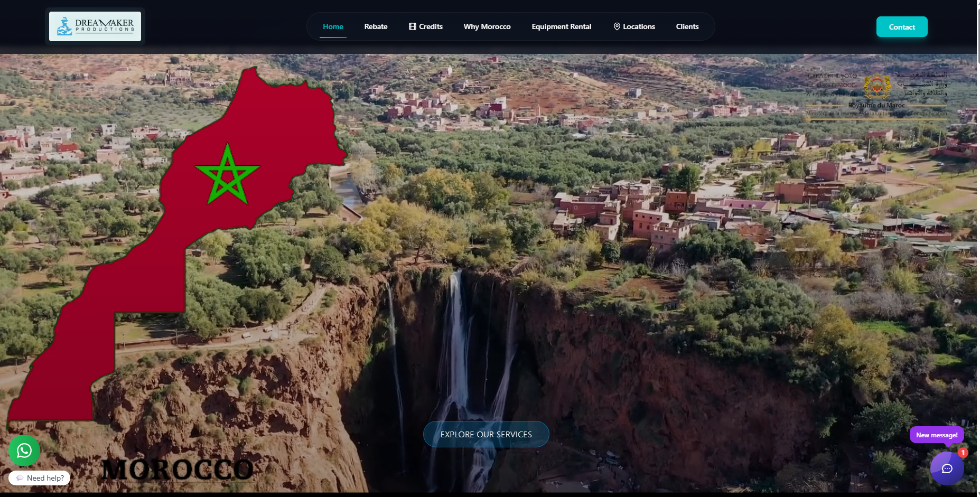
Task: Click the film strip icon beside Credits
Action: pyautogui.click(x=413, y=26)
